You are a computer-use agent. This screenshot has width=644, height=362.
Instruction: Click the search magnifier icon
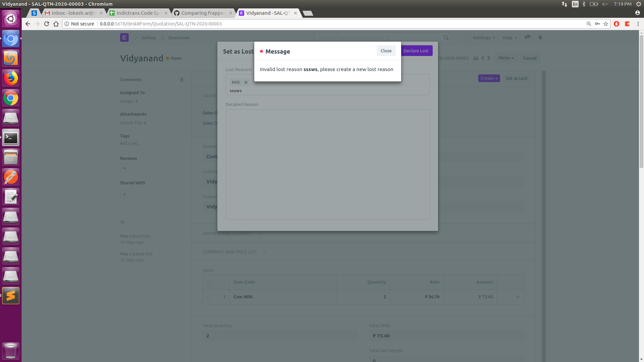point(446,38)
